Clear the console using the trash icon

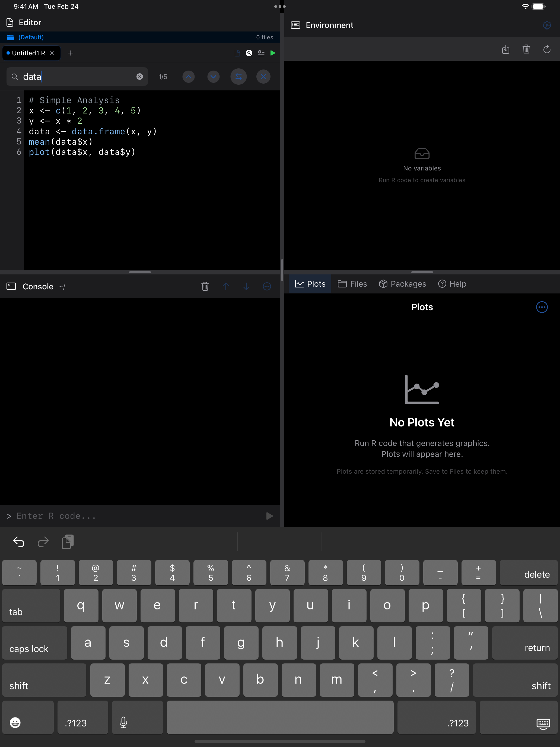pos(205,286)
